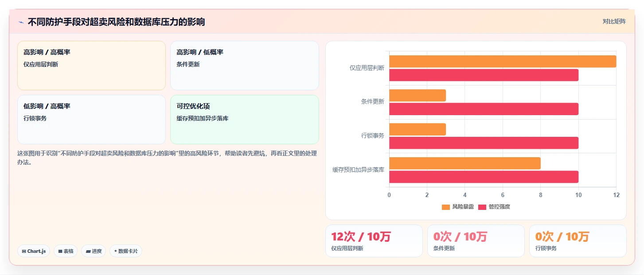Click the 行锁事务 y-axis label

pyautogui.click(x=373, y=136)
